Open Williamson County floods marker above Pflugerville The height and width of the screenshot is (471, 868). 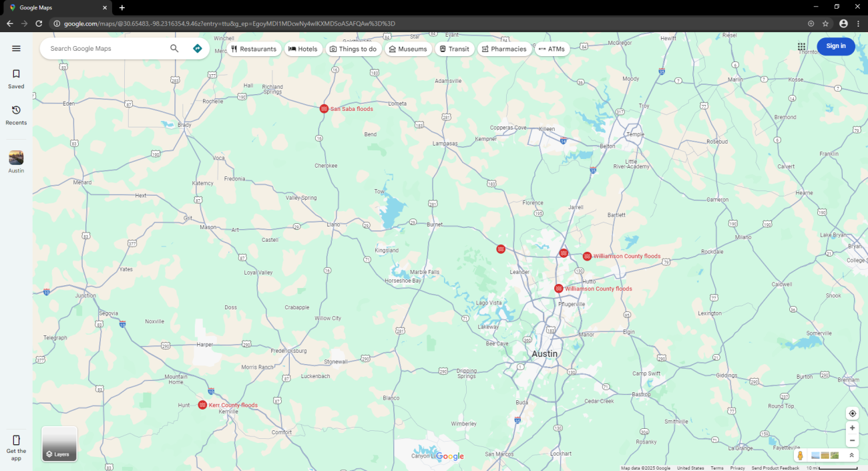(x=559, y=289)
